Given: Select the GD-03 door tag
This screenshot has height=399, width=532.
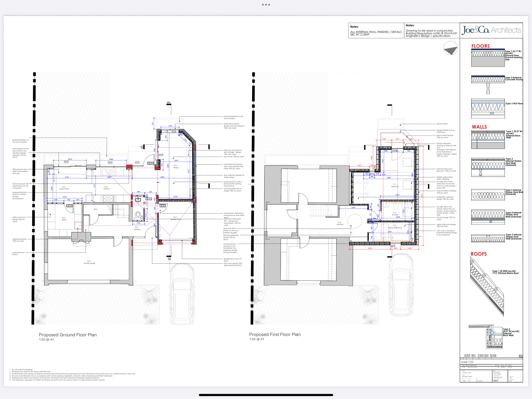Looking at the screenshot, I should click(69, 206).
